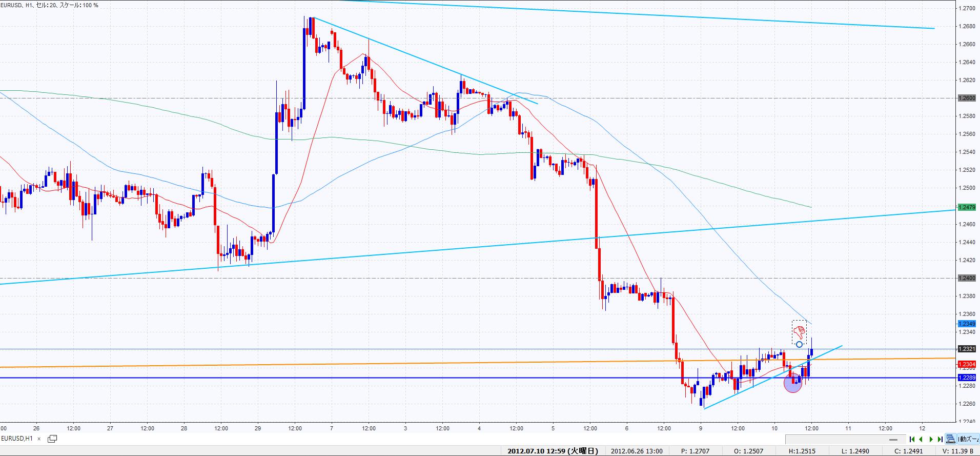Click the purple circle marker on chart

[792, 383]
